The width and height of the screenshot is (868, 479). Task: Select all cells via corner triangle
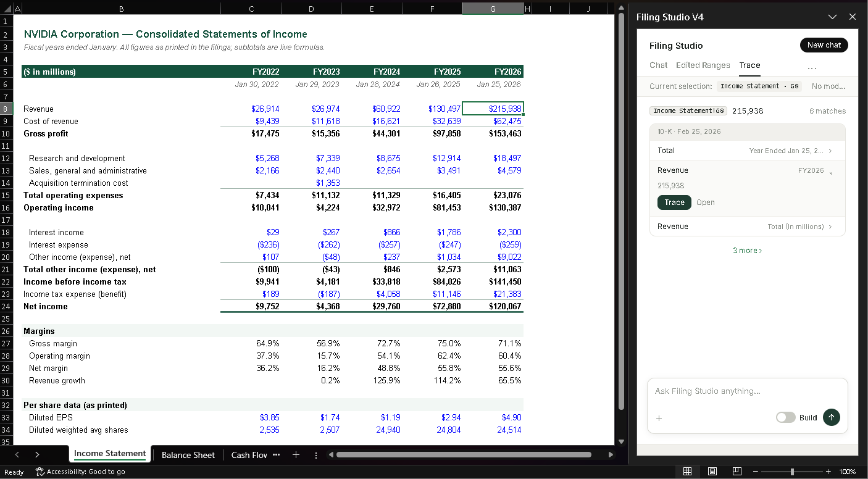point(6,9)
